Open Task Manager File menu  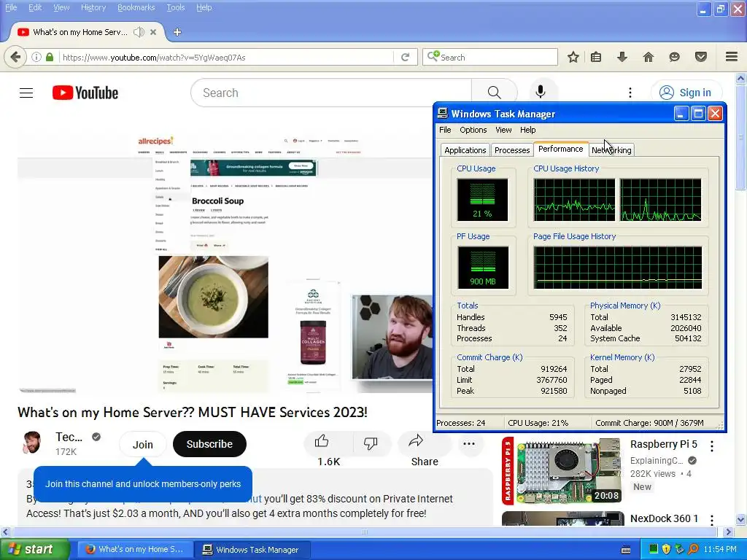[445, 130]
